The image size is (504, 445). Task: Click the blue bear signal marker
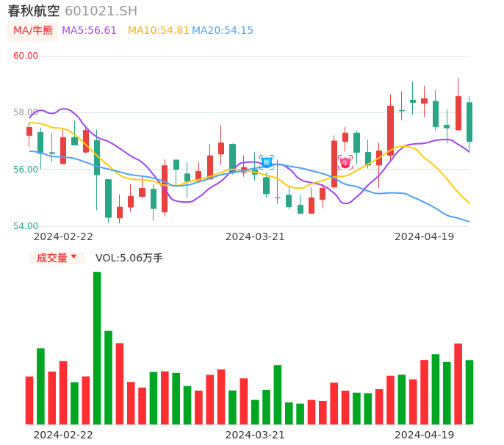[266, 162]
